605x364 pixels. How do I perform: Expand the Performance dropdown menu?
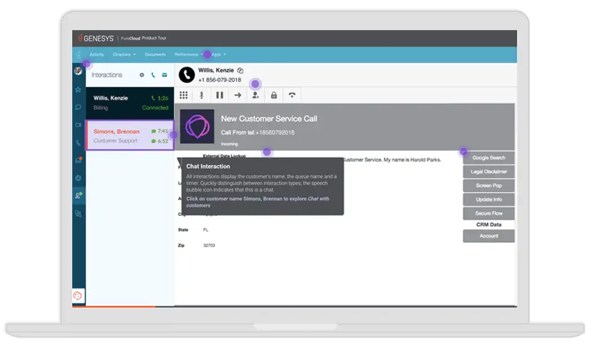click(188, 55)
